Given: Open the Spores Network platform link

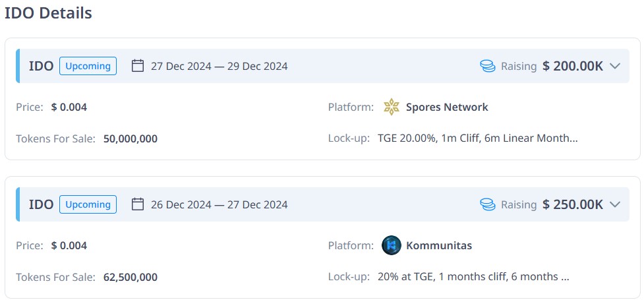Looking at the screenshot, I should coord(447,107).
